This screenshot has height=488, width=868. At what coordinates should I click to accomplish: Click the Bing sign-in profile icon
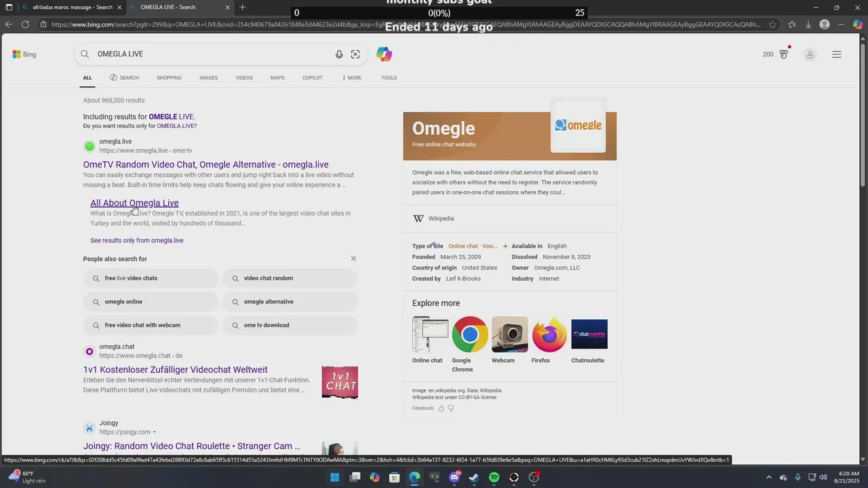(x=810, y=54)
